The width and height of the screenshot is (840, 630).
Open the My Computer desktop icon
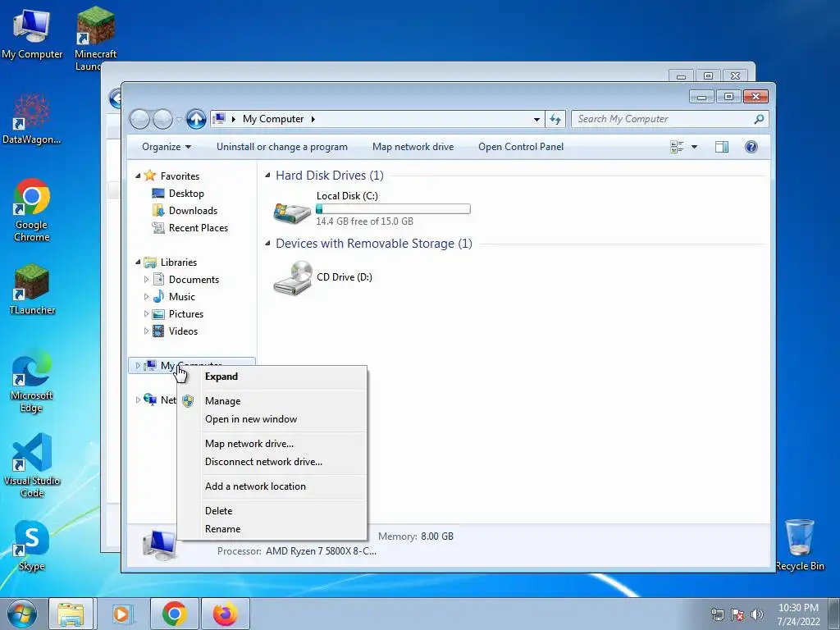31,33
